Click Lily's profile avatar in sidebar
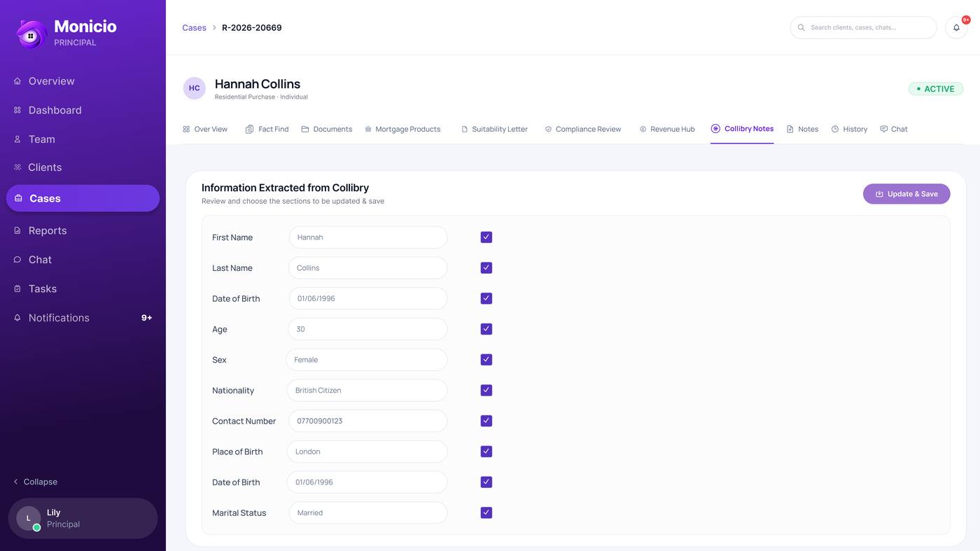The image size is (980, 551). pos(28,518)
